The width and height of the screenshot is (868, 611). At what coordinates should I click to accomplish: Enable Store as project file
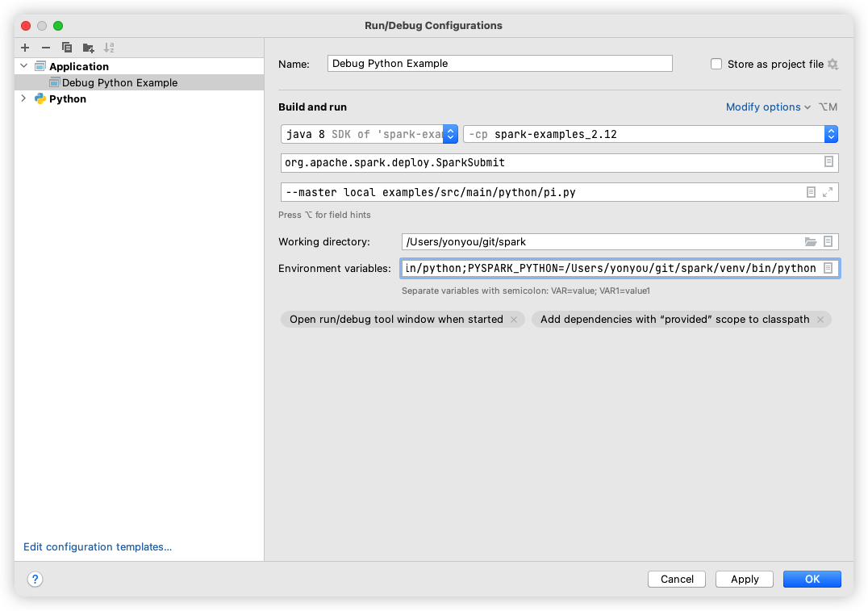pos(716,63)
